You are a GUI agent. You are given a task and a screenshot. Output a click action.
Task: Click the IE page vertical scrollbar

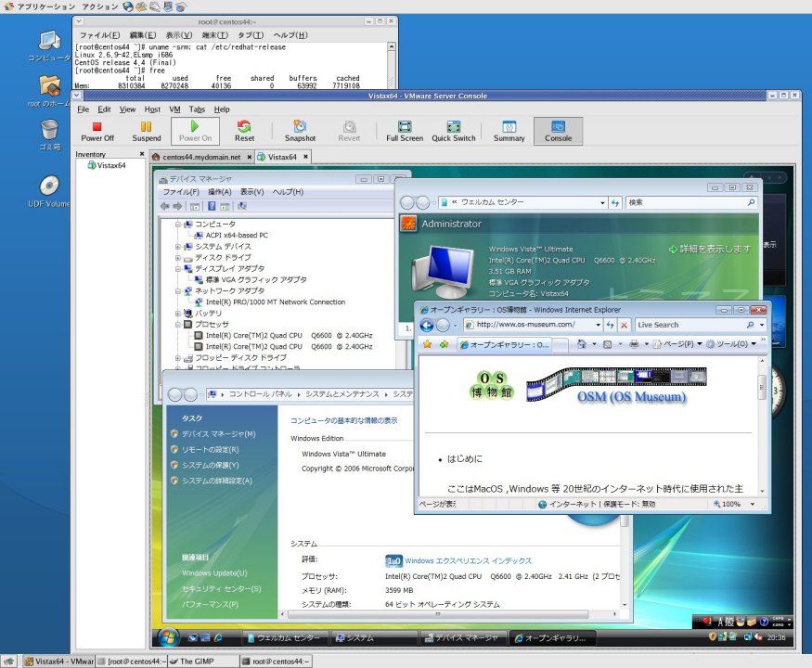pos(762,388)
